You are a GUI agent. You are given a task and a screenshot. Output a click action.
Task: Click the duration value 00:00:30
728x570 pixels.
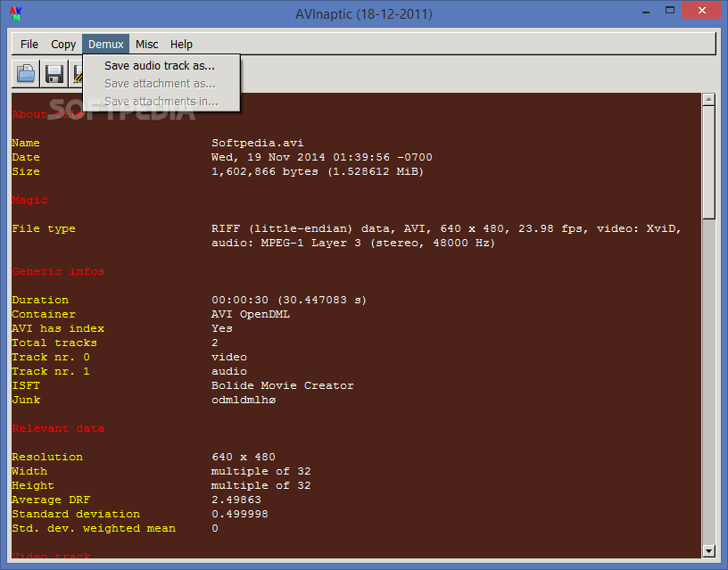pos(289,301)
